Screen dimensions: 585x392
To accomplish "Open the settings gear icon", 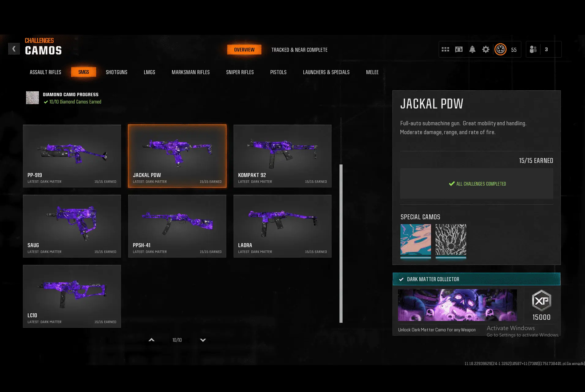I will (486, 49).
